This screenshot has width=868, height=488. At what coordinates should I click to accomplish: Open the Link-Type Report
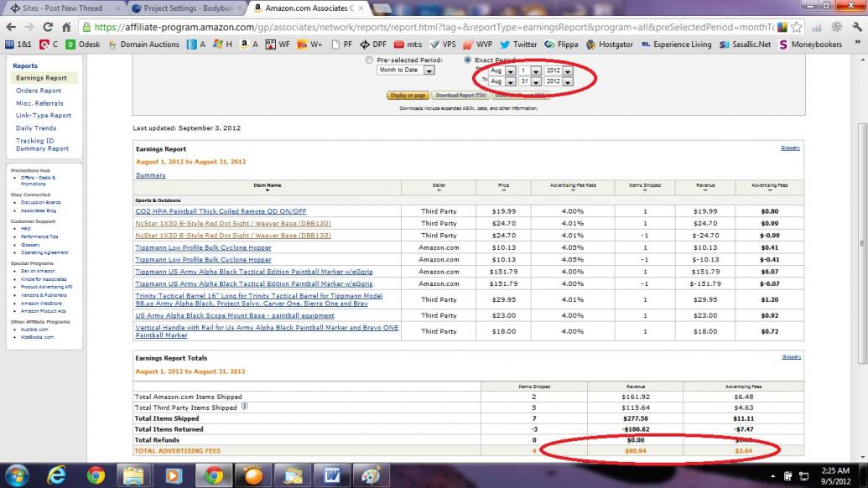coord(44,116)
